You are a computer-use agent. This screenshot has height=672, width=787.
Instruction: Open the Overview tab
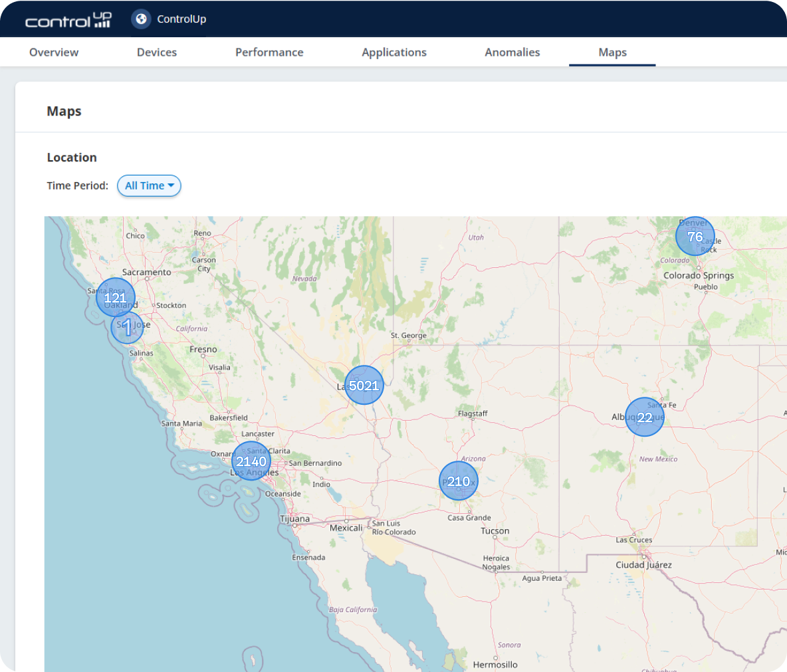[x=54, y=53]
